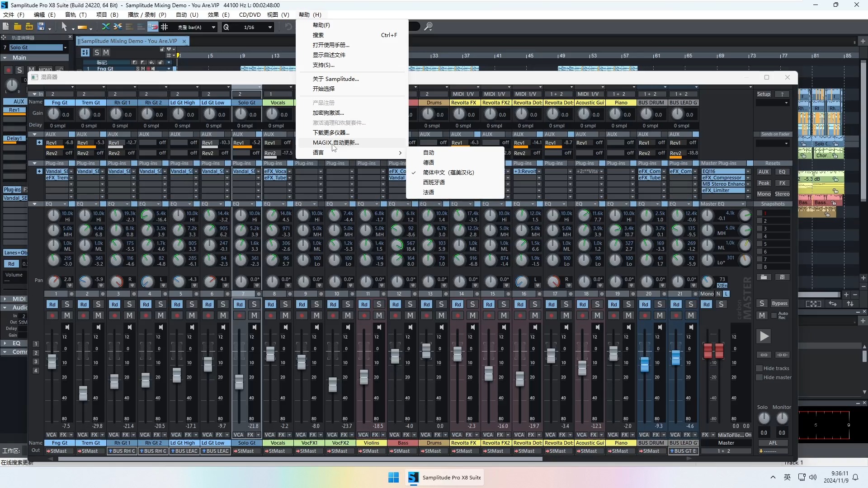Click the Load audio file icon

click(x=29, y=27)
